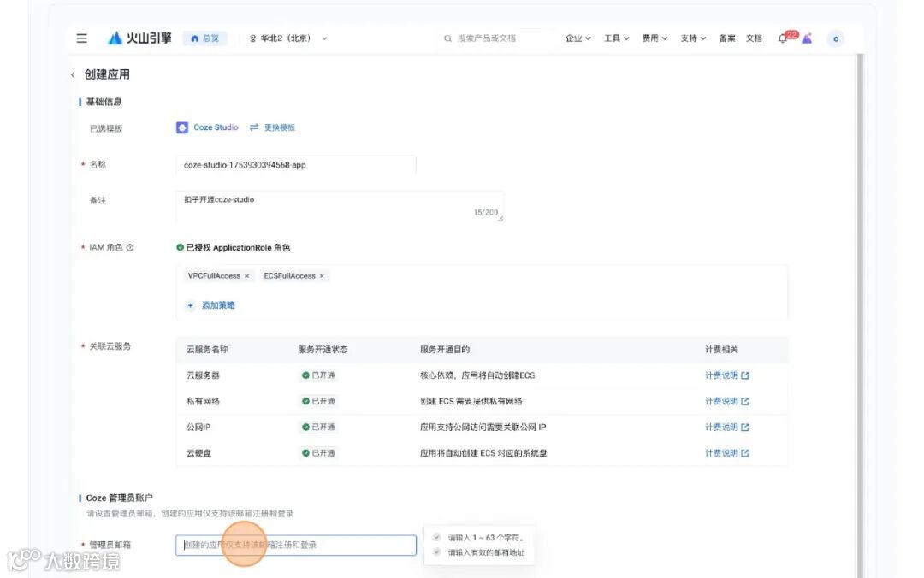This screenshot has height=578, width=924.
Task: Click the search magnifier icon
Action: tap(447, 38)
